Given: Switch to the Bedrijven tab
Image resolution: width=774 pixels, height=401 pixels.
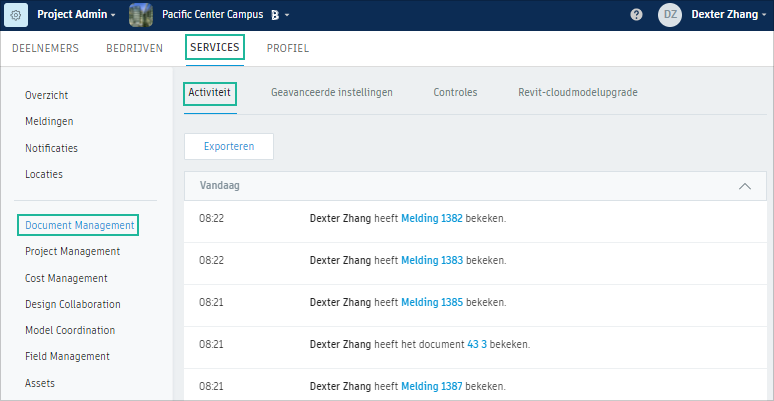Looking at the screenshot, I should click(x=134, y=48).
